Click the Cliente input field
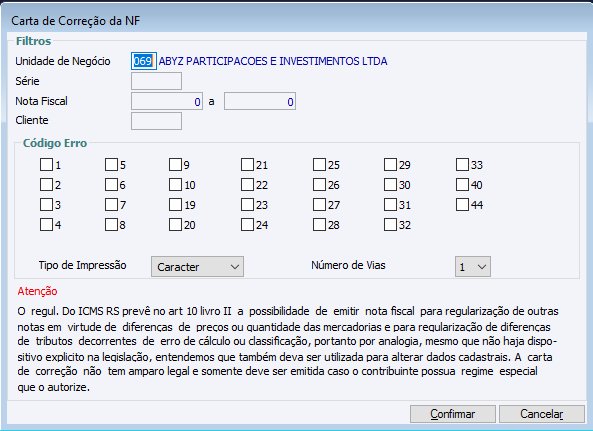Viewport: 593px width, 431px height. 156,121
